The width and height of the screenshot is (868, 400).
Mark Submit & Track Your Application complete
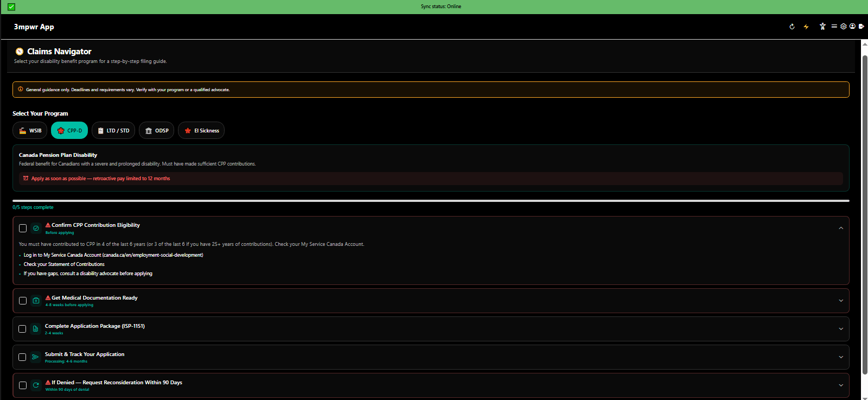(22, 357)
